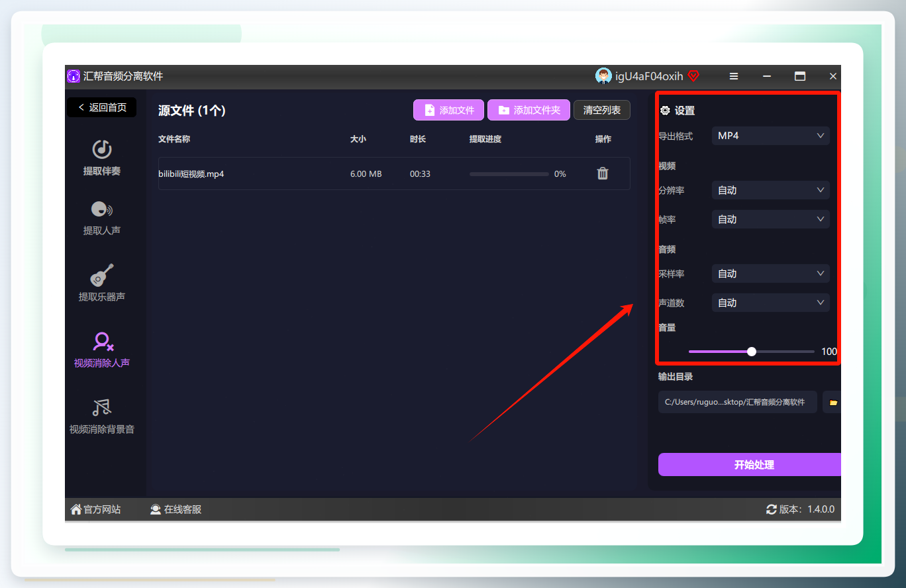Open the 采样率 dropdown
This screenshot has width=906, height=588.
tap(771, 273)
